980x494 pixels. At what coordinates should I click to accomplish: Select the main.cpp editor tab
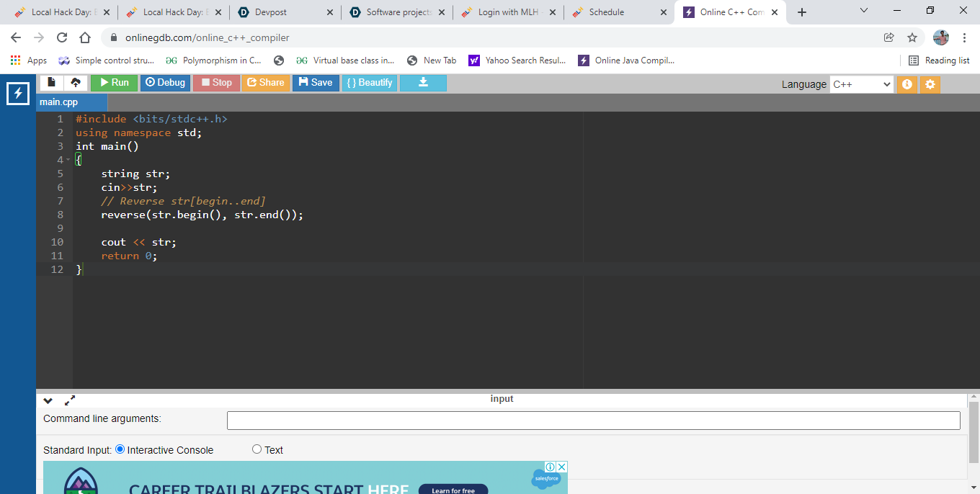coord(59,102)
